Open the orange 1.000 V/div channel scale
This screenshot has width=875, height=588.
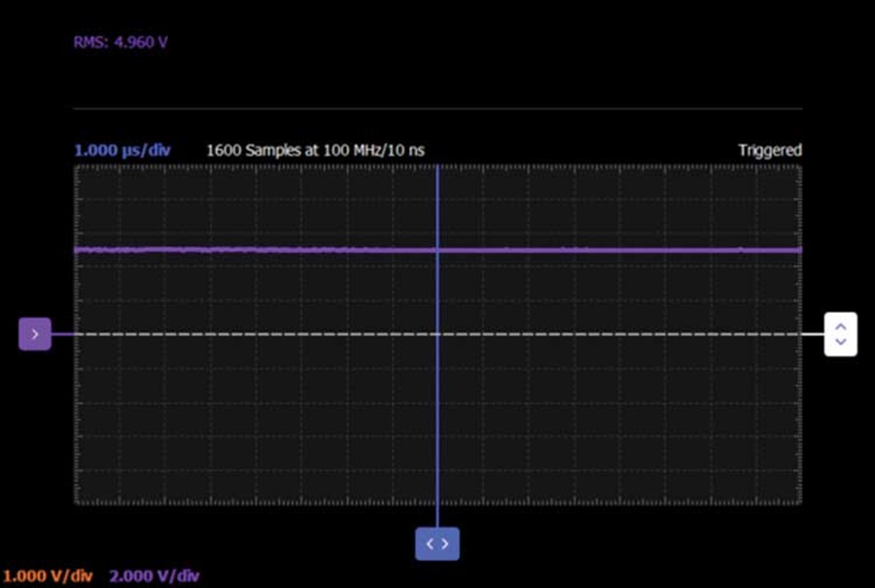(48, 575)
